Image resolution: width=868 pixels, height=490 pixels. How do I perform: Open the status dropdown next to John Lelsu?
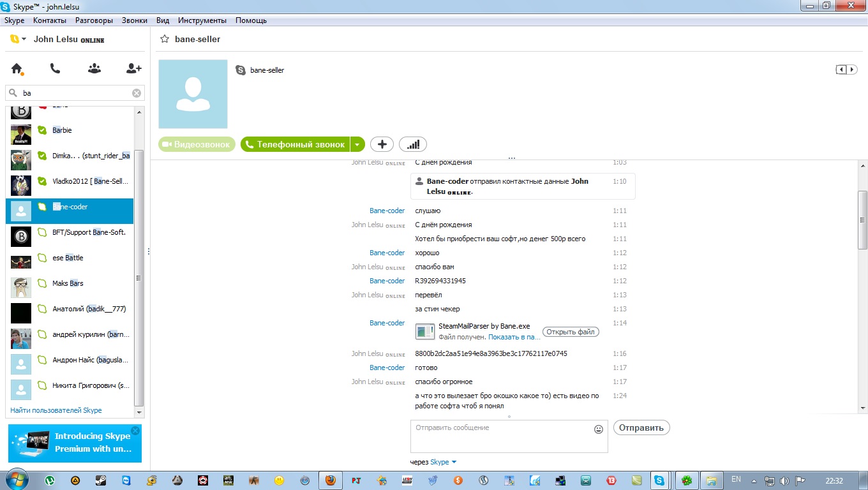(24, 40)
